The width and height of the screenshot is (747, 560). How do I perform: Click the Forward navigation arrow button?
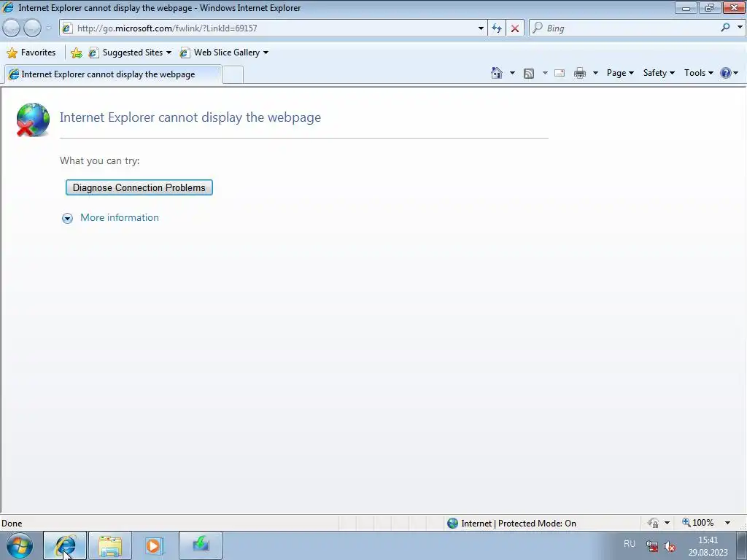pyautogui.click(x=32, y=28)
